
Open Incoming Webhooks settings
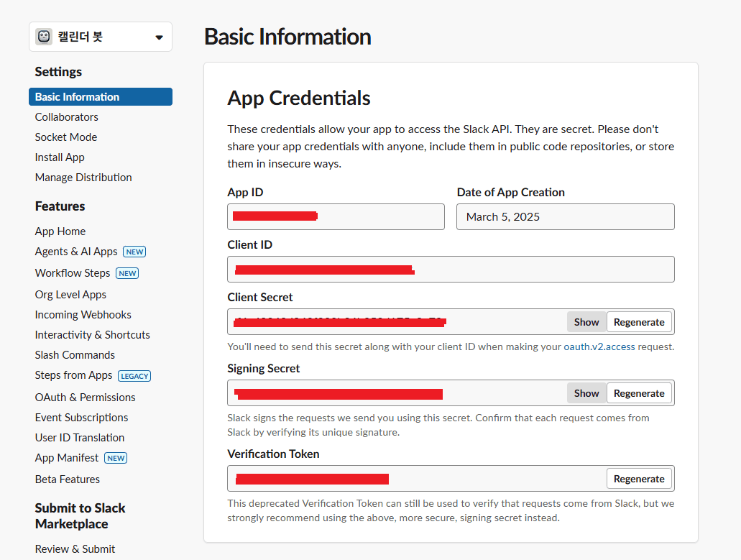(83, 315)
